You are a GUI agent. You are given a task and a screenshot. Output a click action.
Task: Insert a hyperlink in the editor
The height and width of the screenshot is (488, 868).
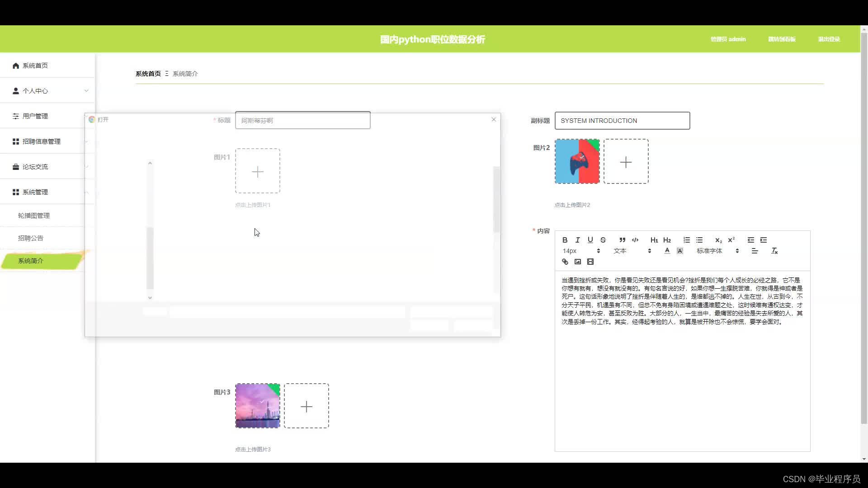(x=565, y=262)
